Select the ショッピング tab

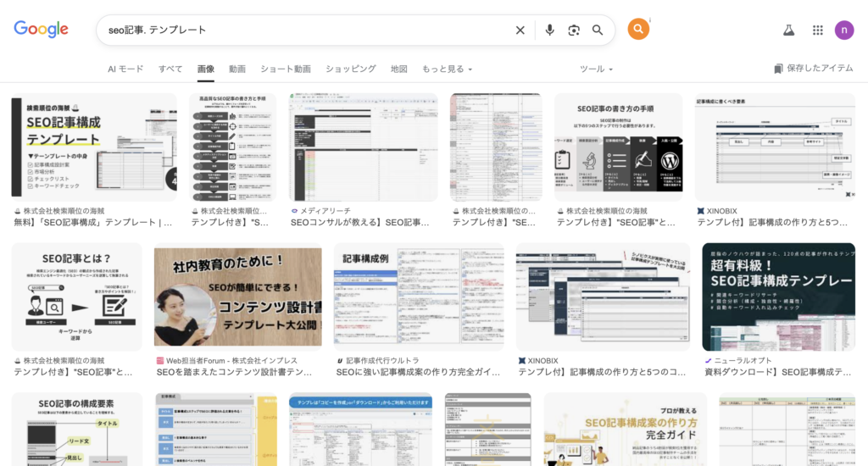click(350, 69)
